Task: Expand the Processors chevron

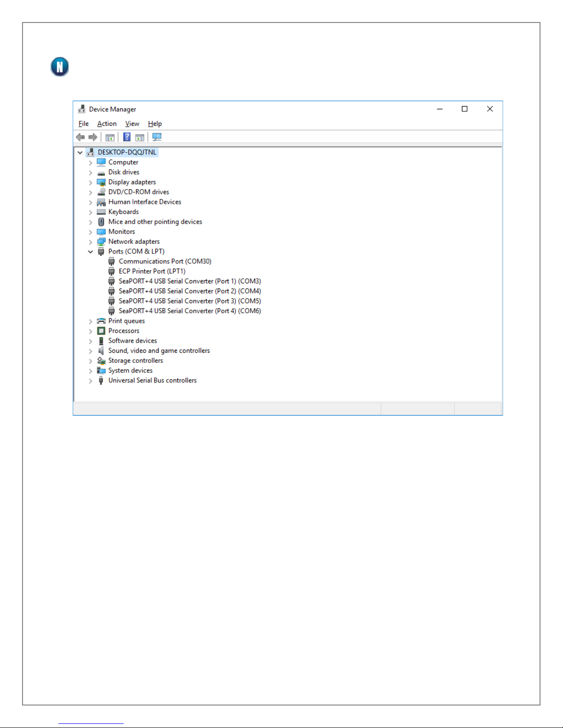Action: coord(91,331)
